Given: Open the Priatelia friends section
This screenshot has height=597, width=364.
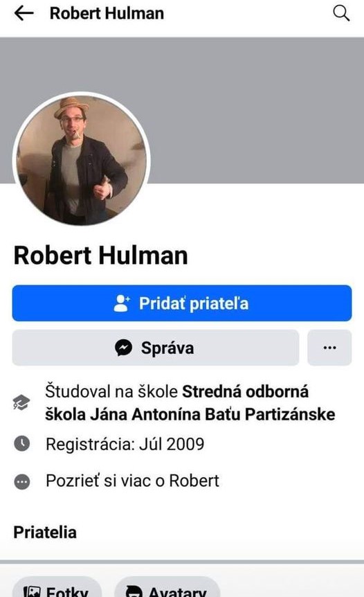Looking at the screenshot, I should coord(45,533).
